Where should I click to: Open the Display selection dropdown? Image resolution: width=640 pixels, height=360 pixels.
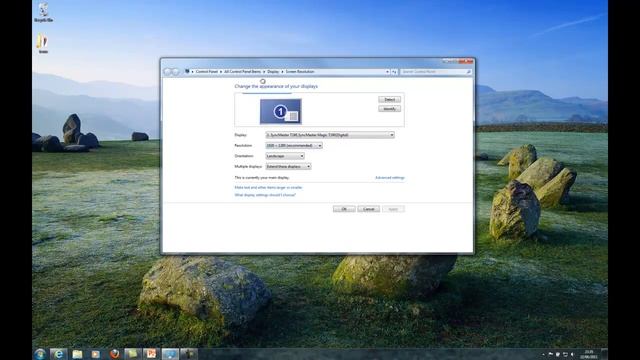(x=330, y=135)
